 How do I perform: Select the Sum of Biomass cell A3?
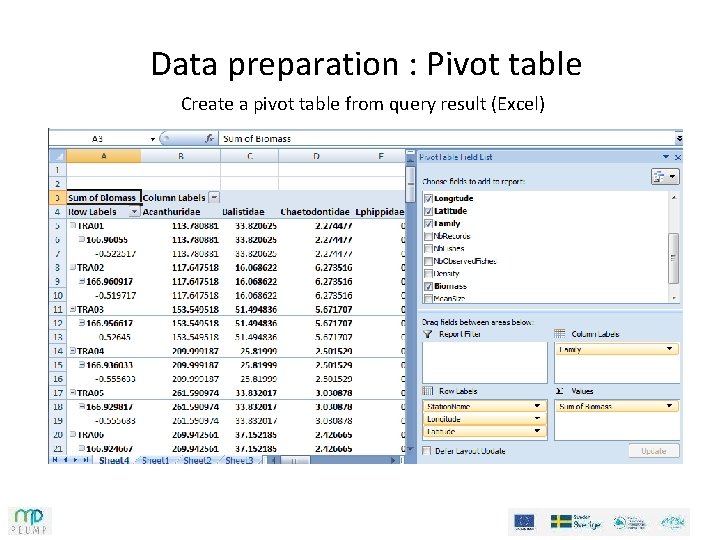[104, 198]
